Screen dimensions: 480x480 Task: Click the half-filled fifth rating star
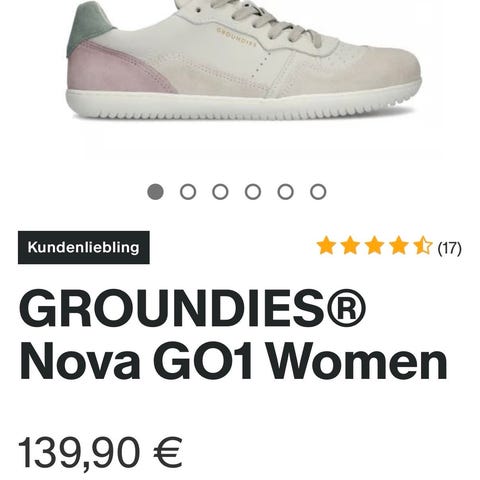point(423,246)
